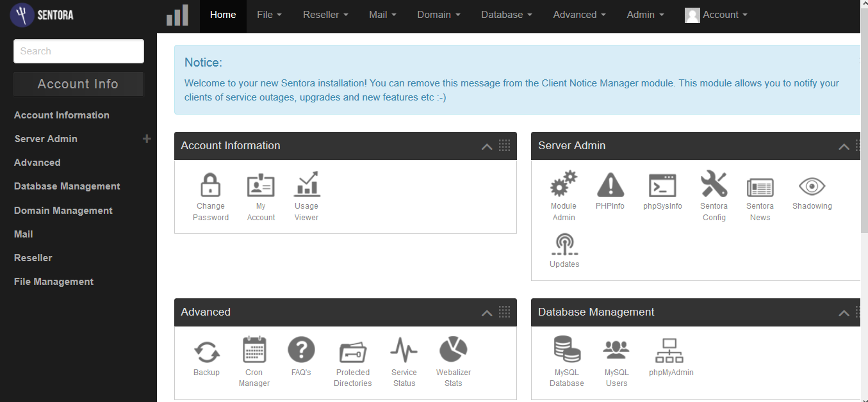Expand Server Admin sidebar plus sign
The width and height of the screenshot is (868, 402).
click(x=147, y=138)
